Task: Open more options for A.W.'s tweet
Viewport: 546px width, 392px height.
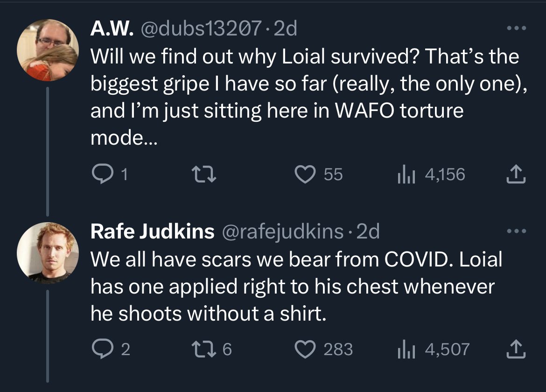Action: click(517, 29)
